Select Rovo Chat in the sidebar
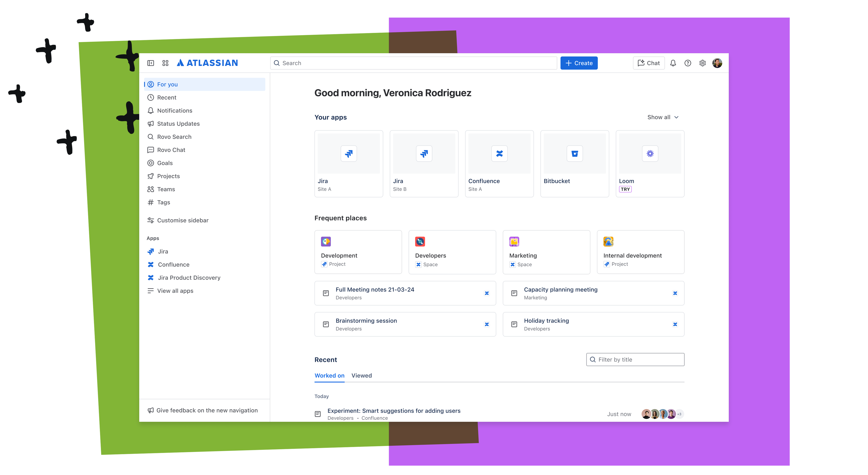 click(171, 150)
